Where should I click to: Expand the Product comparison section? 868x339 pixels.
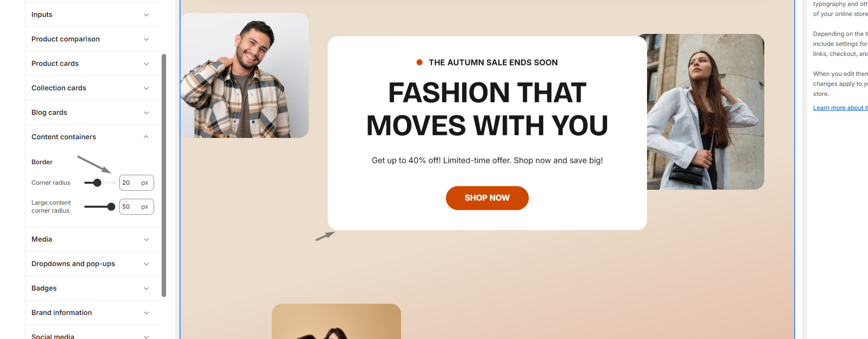pos(92,39)
